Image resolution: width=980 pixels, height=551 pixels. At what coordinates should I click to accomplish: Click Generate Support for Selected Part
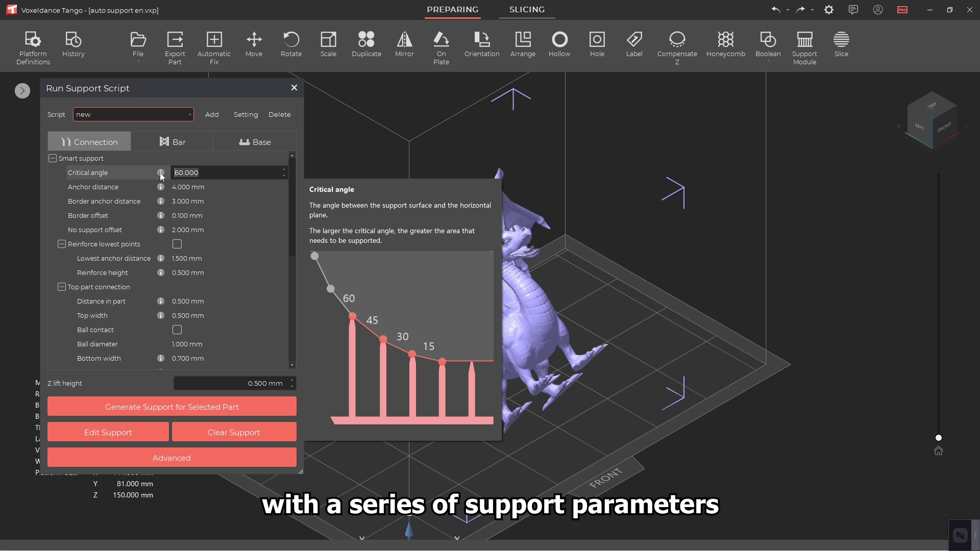171,406
